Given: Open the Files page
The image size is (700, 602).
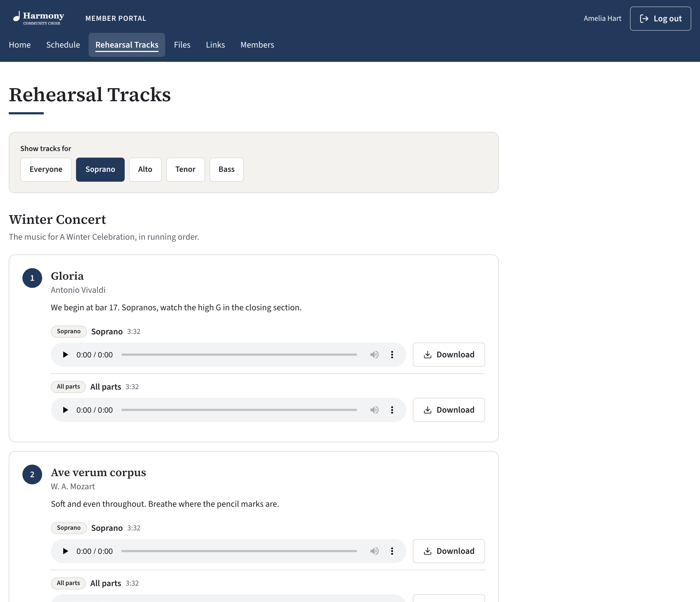Looking at the screenshot, I should pyautogui.click(x=182, y=45).
